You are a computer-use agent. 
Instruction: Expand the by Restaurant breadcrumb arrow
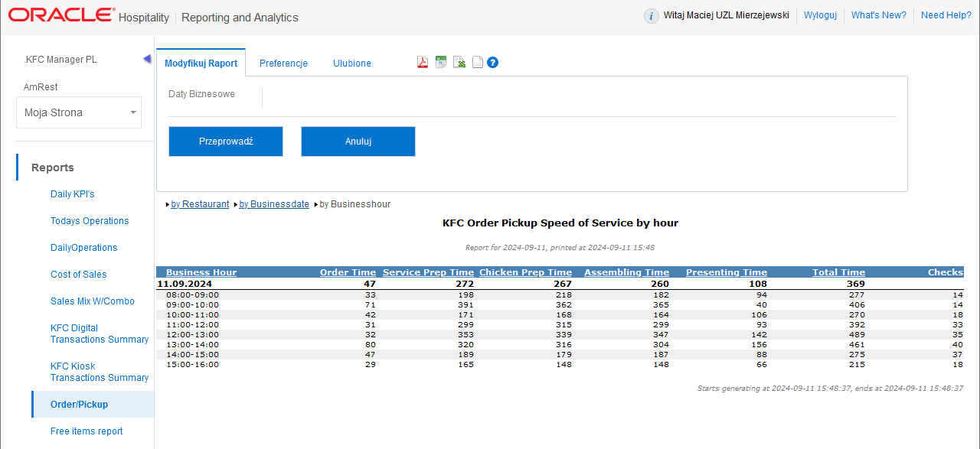pyautogui.click(x=168, y=204)
